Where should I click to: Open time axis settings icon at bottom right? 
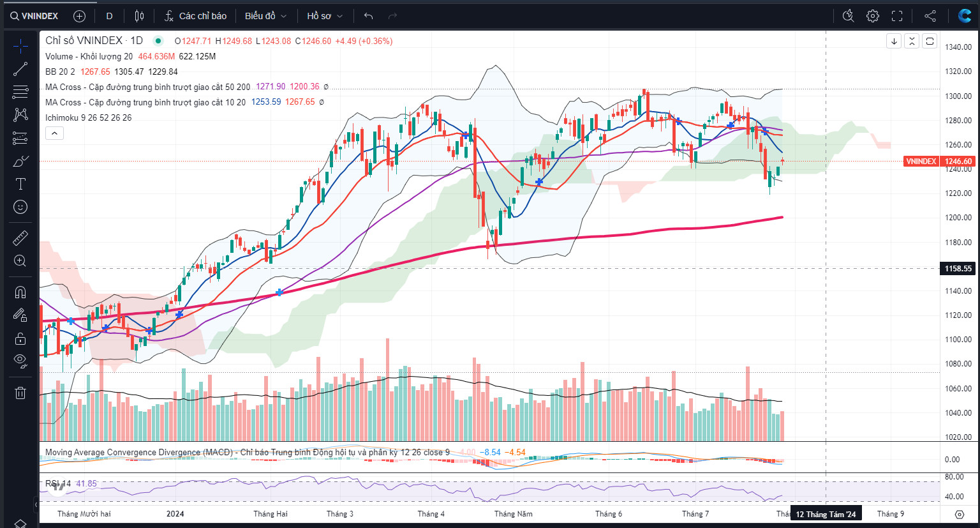[959, 514]
